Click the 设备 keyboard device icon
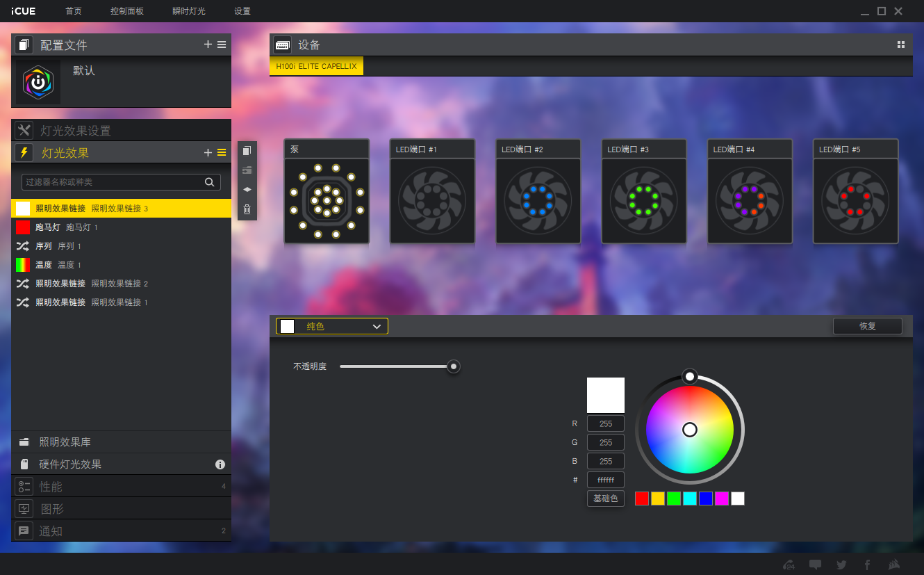Image resolution: width=924 pixels, height=575 pixels. pyautogui.click(x=283, y=44)
